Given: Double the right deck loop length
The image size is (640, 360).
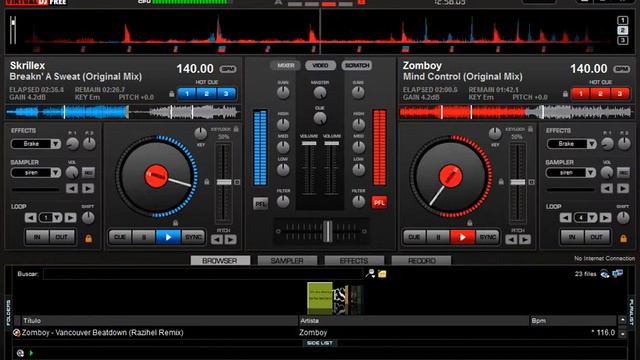Looking at the screenshot, I should [x=605, y=218].
